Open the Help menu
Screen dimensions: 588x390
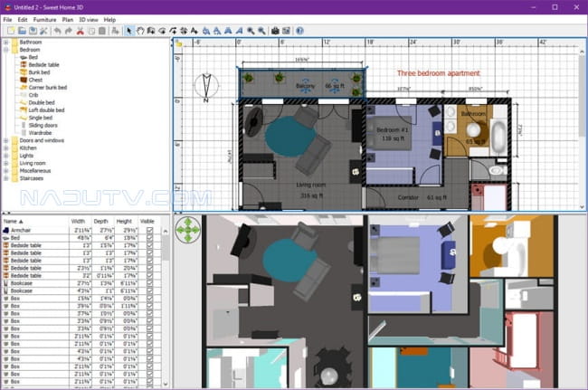coord(109,20)
